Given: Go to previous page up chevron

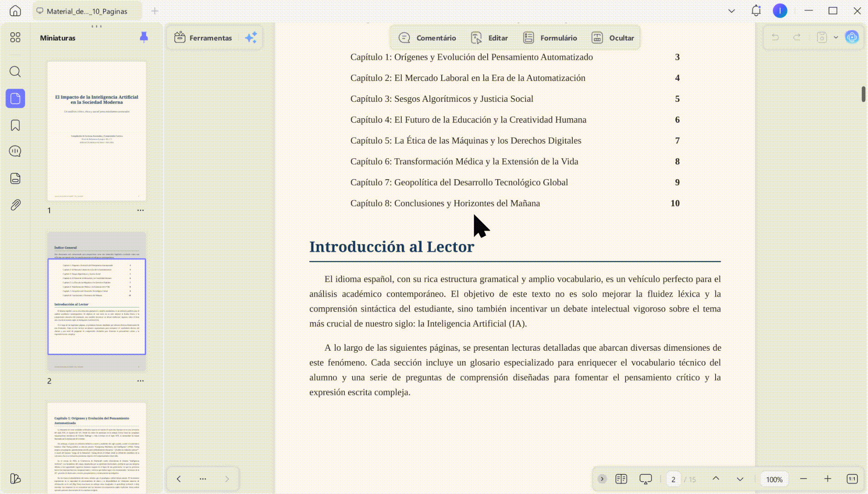Looking at the screenshot, I should point(716,479).
